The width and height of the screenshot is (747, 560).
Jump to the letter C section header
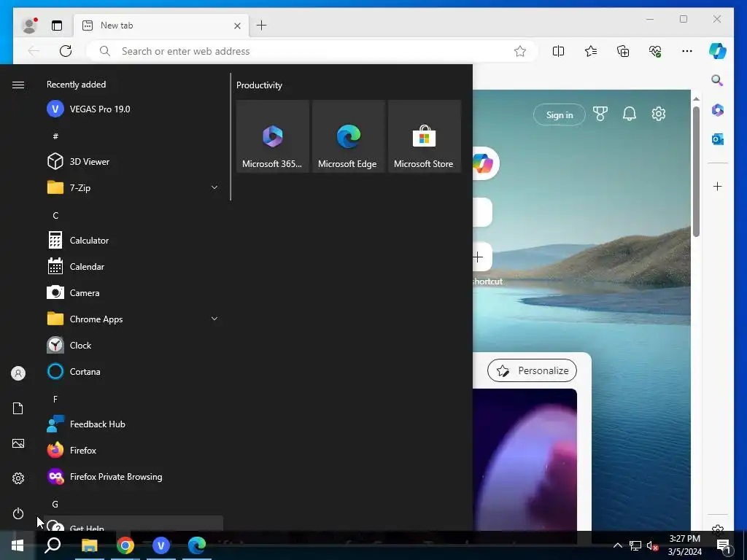tap(55, 216)
